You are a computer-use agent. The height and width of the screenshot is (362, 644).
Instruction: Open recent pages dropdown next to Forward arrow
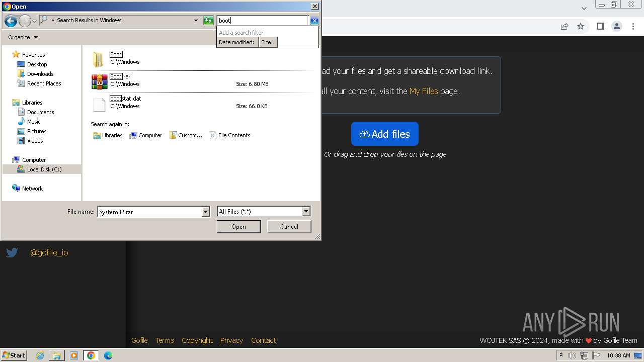point(34,21)
